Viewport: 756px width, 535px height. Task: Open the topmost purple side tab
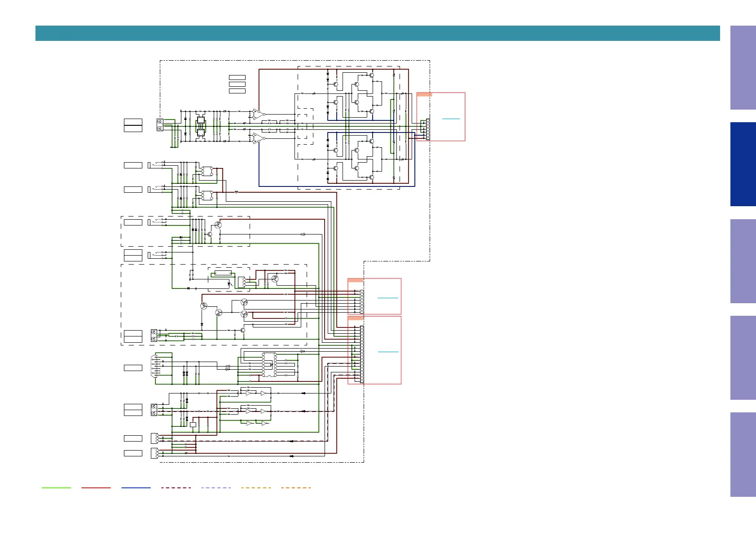[743, 67]
